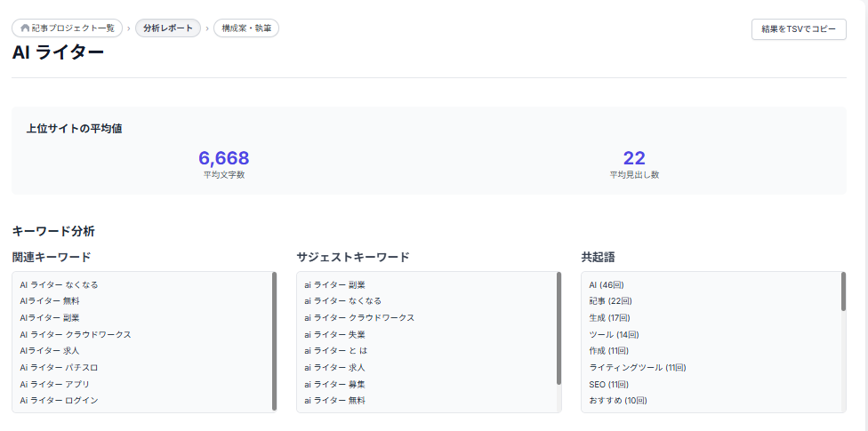Click the home icon in the breadcrumb
The height and width of the screenshot is (431, 868).
(x=25, y=28)
